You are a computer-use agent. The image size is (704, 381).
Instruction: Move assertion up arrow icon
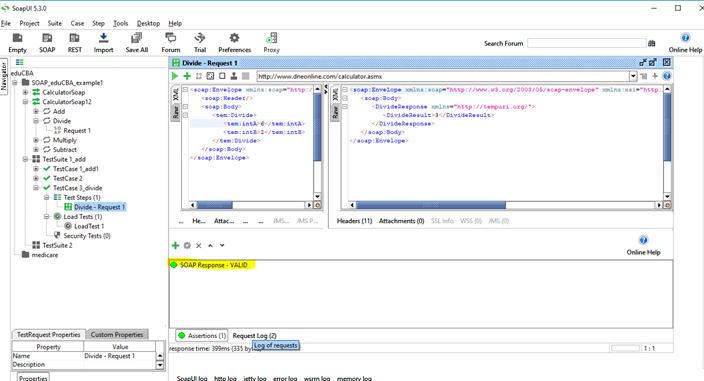(x=210, y=245)
